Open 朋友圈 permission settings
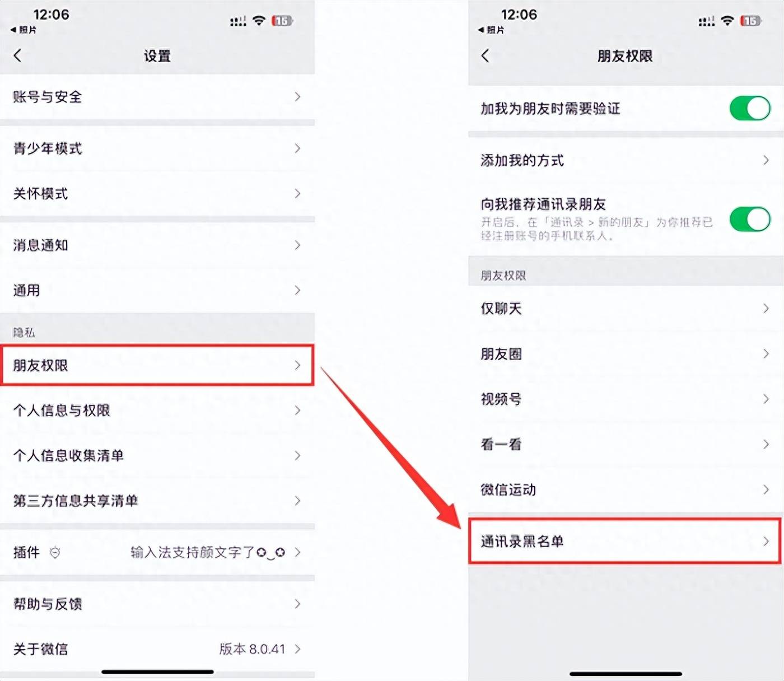The width and height of the screenshot is (784, 681). [626, 354]
